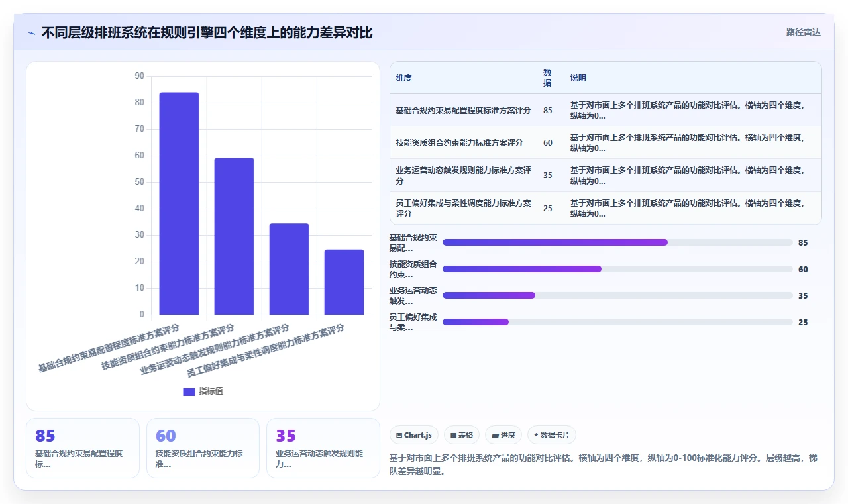Click the lightning icon beside the title
Image resolution: width=848 pixels, height=504 pixels.
coord(31,32)
